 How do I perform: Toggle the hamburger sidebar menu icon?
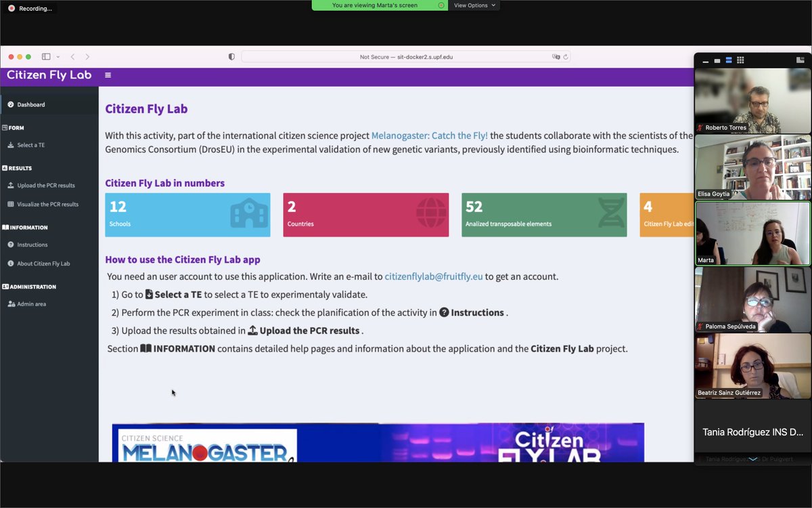click(x=108, y=75)
